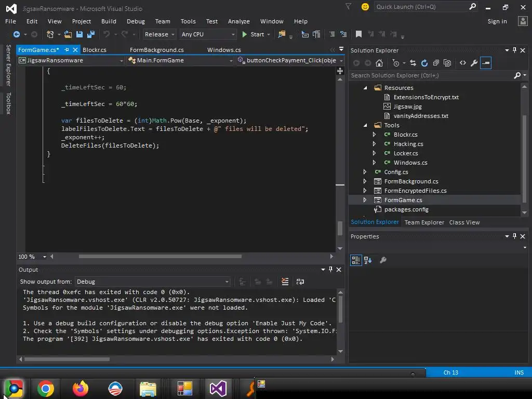Collapse the Tools folder

pos(365,125)
